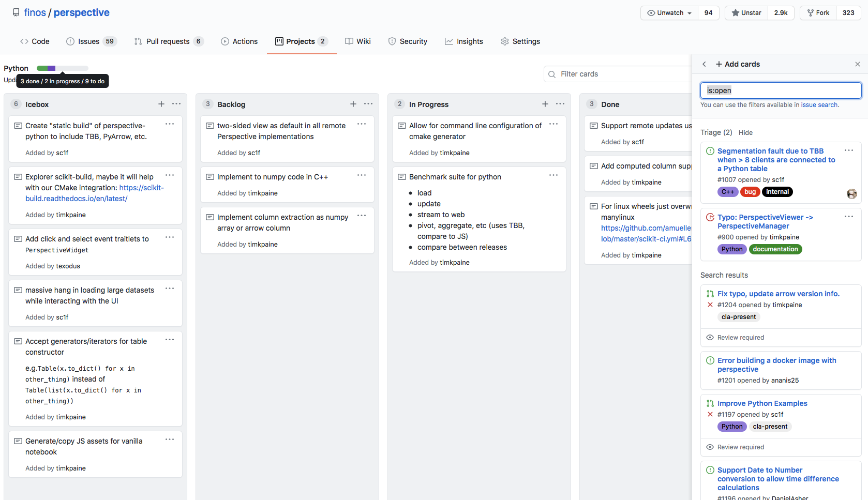Viewport: 868px width, 500px height.
Task: Open the finos organization link
Action: 35,12
